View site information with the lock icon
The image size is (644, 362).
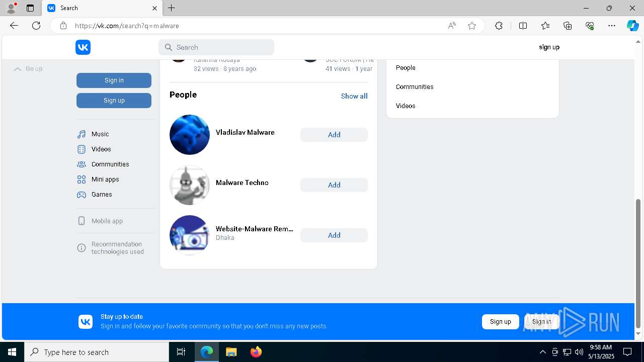[x=63, y=26]
